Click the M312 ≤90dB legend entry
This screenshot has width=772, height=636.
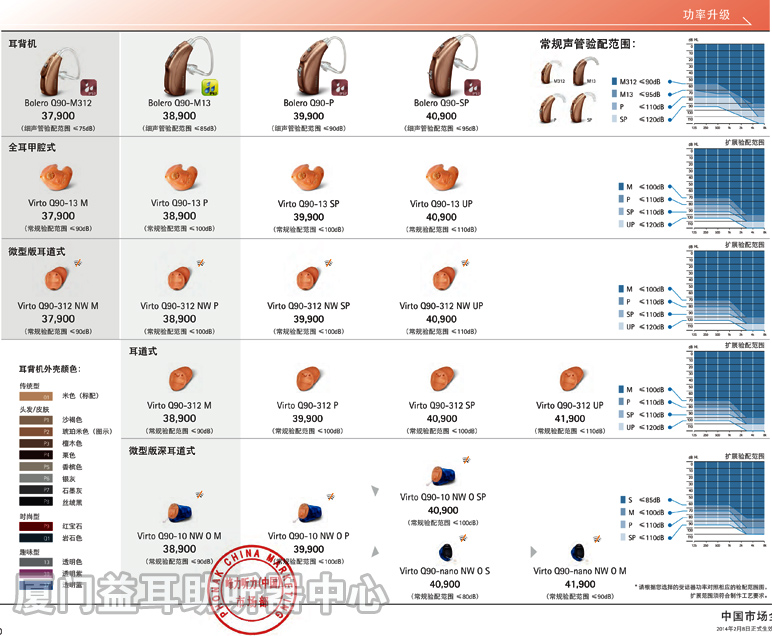637,82
